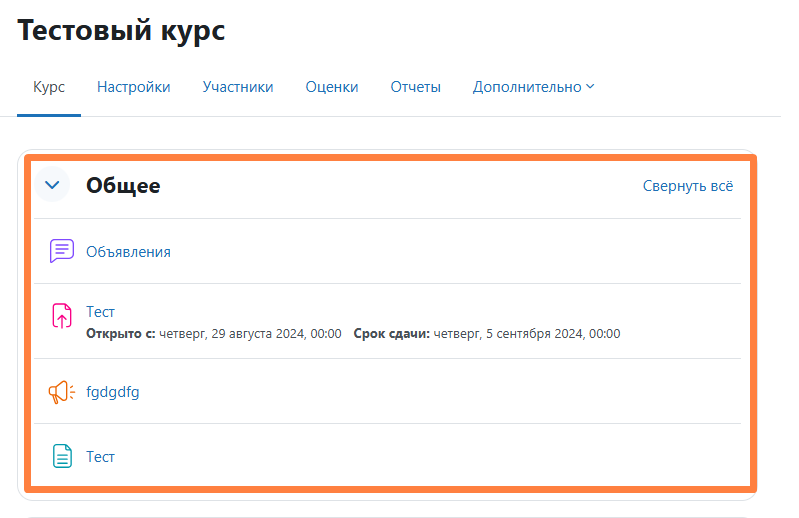Collapse the Общее section with the chevron

click(53, 185)
